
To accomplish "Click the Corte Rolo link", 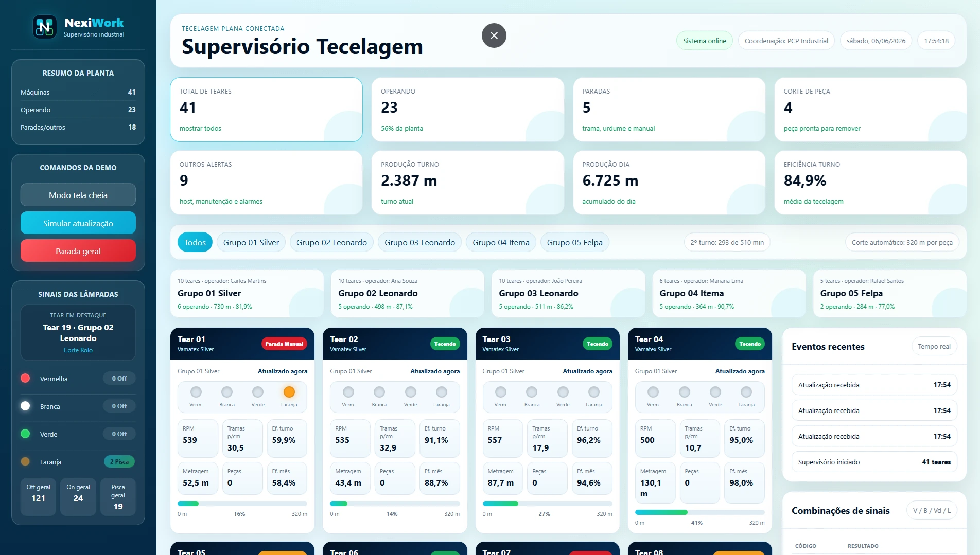I will pos(78,350).
